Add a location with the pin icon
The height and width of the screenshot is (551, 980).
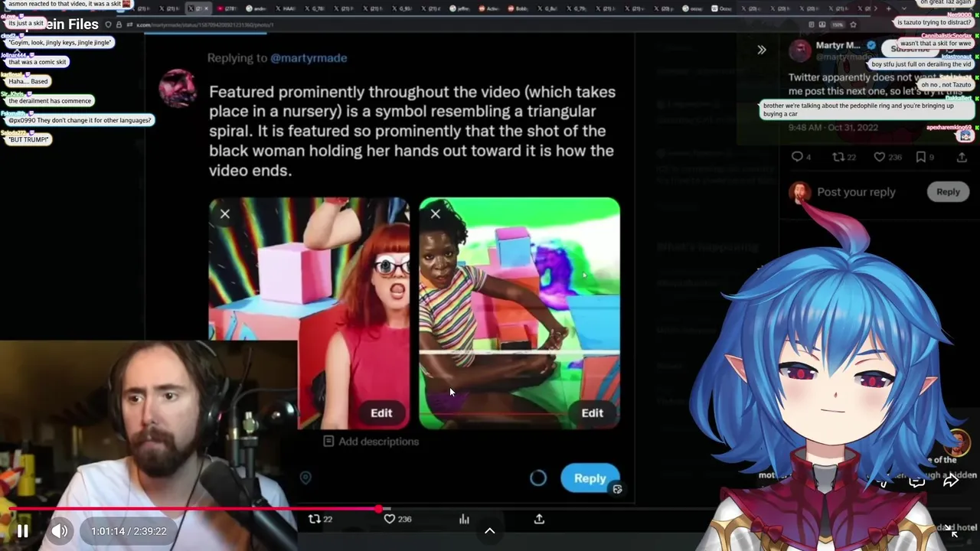click(x=305, y=478)
